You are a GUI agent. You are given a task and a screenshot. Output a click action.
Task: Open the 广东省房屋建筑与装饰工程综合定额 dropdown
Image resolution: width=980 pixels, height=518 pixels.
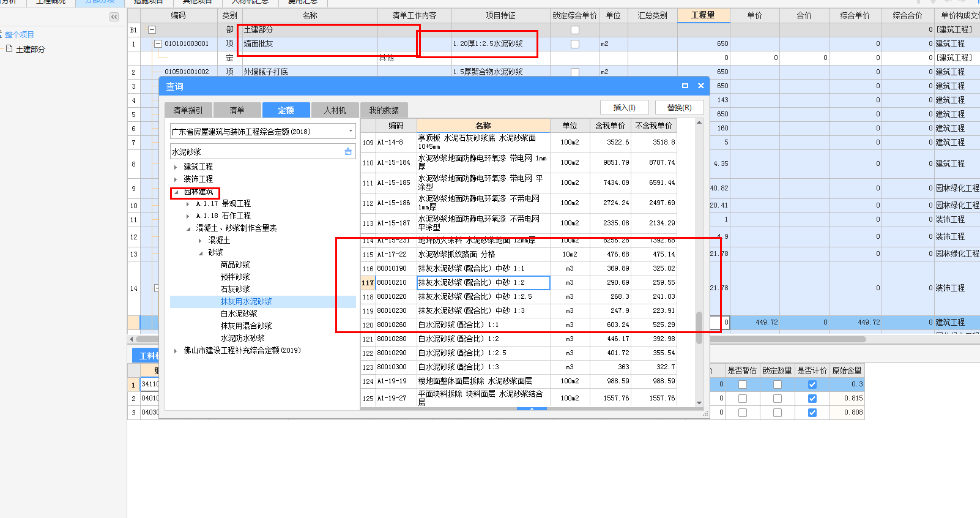[351, 131]
